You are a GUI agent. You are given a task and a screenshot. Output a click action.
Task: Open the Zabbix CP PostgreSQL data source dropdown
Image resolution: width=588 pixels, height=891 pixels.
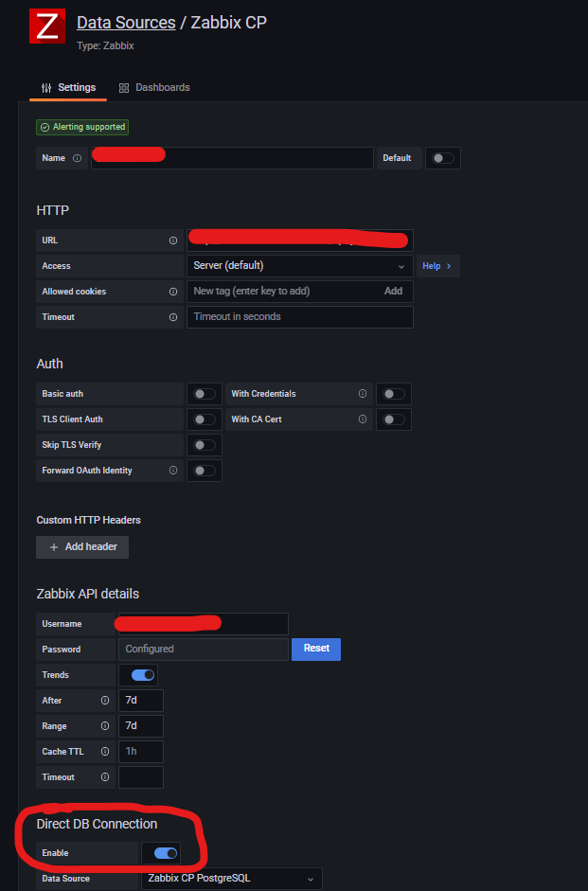pyautogui.click(x=232, y=878)
